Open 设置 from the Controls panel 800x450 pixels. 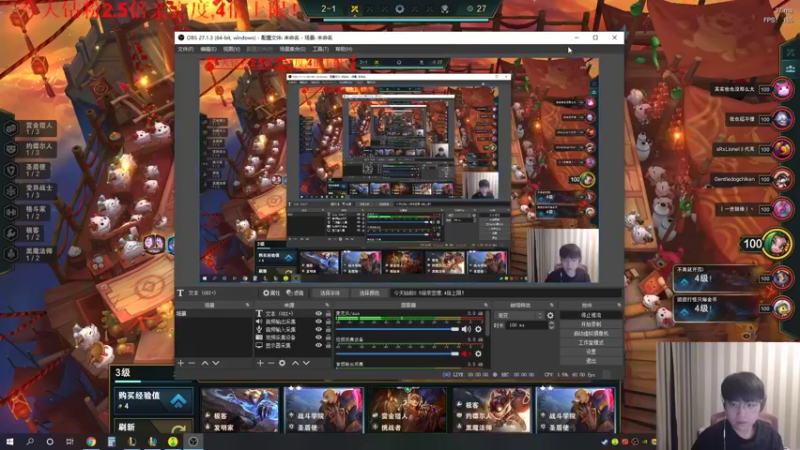pyautogui.click(x=591, y=352)
